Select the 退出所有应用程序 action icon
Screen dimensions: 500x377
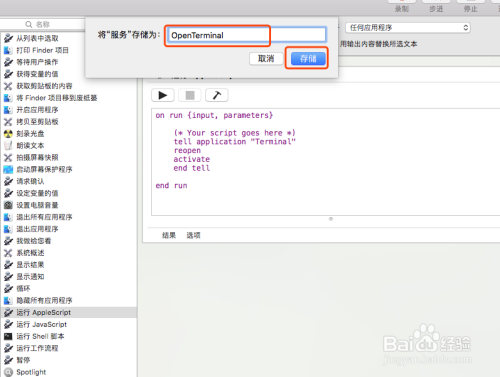[8, 217]
